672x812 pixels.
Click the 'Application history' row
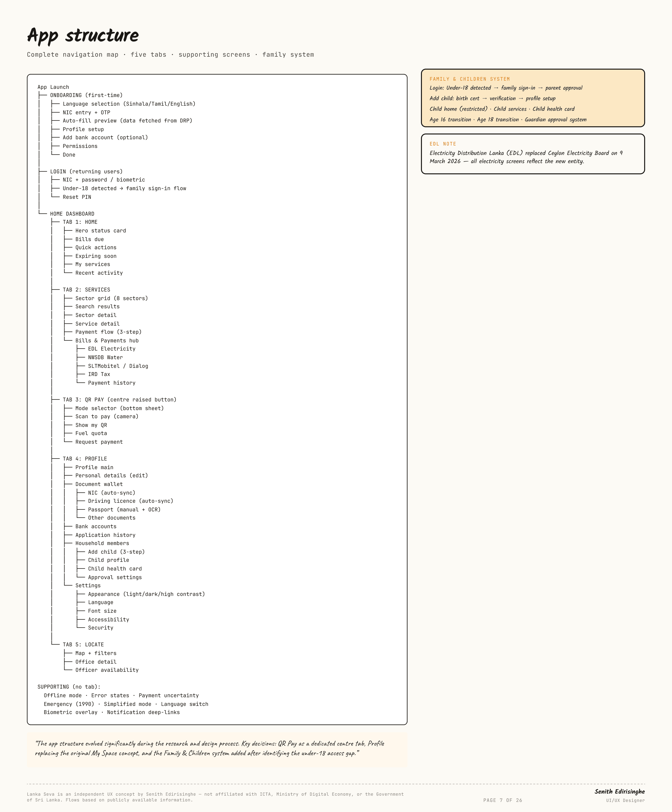tap(106, 535)
